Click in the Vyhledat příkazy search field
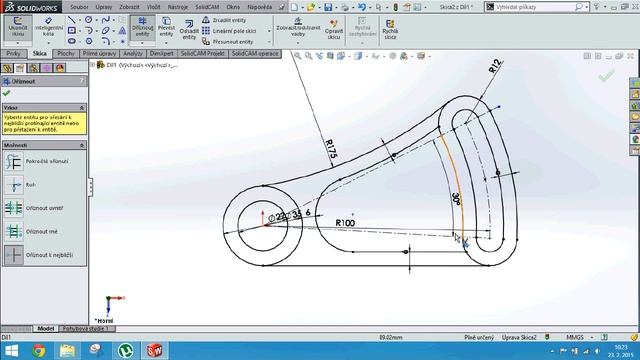This screenshot has height=360, width=640. tap(535, 7)
